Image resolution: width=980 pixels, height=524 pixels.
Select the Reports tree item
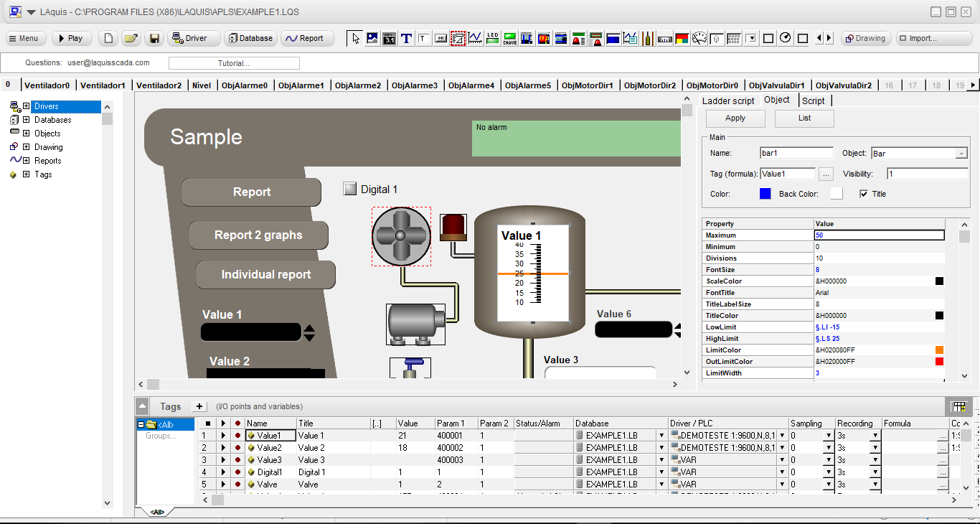point(48,161)
